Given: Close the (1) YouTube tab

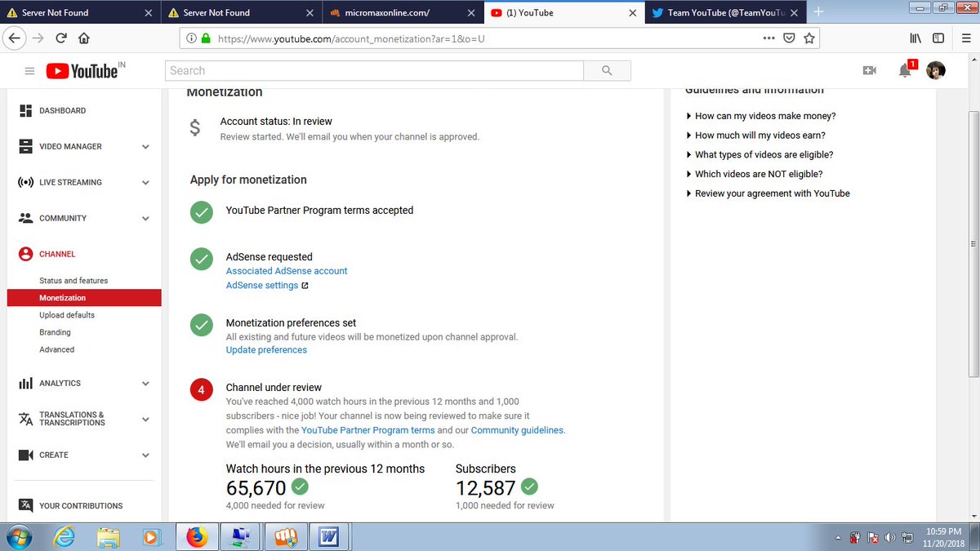Looking at the screenshot, I should 632,13.
